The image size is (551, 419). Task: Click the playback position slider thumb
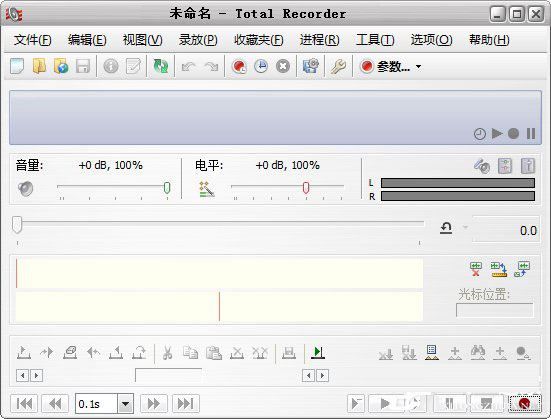click(17, 225)
